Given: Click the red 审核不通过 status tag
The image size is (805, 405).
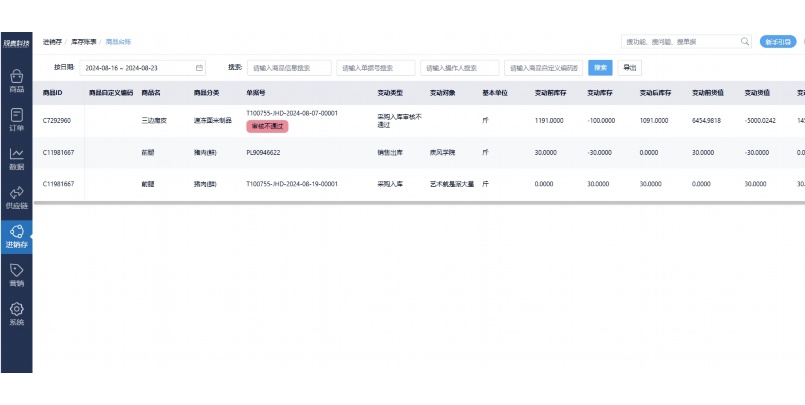Looking at the screenshot, I should [267, 126].
